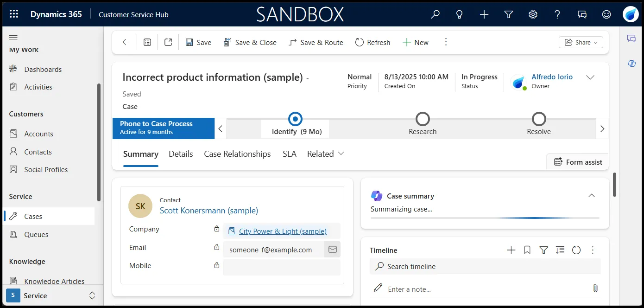
Task: Click the Search timeline field
Action: 485,266
